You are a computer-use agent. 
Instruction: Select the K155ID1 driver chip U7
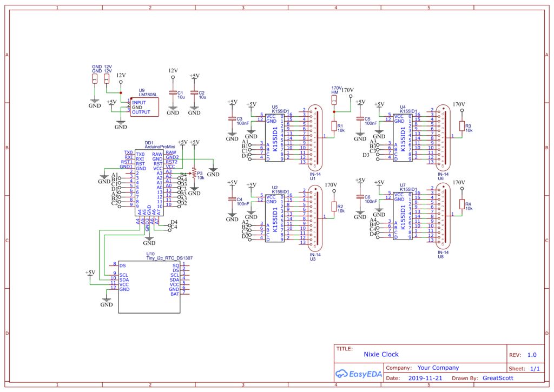[x=403, y=215]
